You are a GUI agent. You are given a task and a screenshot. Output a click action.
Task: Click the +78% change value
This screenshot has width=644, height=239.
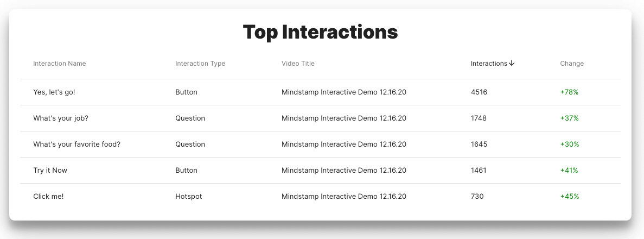(x=569, y=92)
